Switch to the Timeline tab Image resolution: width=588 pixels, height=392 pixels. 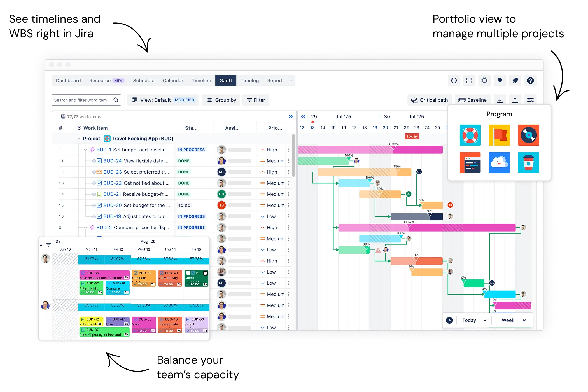pos(201,81)
